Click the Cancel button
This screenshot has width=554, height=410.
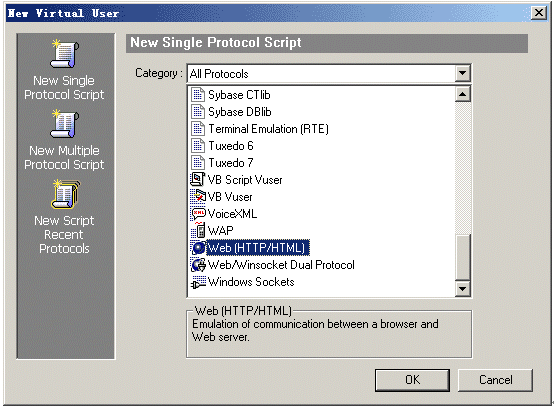495,380
